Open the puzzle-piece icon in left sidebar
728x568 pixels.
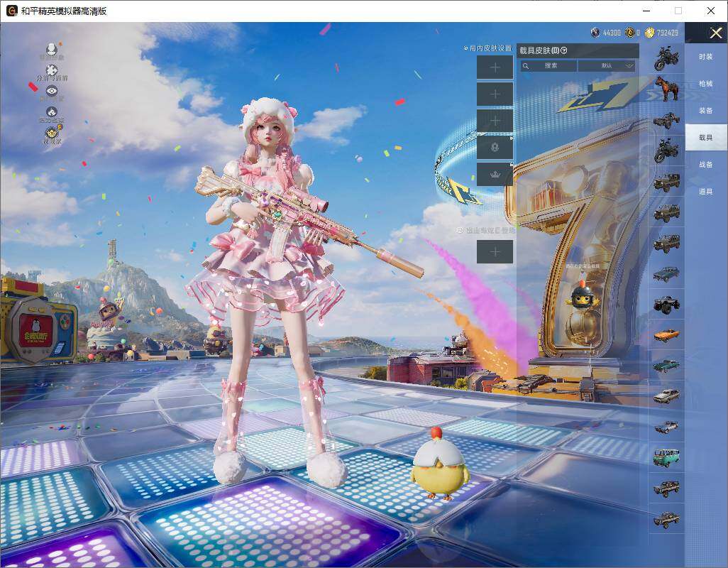(52, 70)
